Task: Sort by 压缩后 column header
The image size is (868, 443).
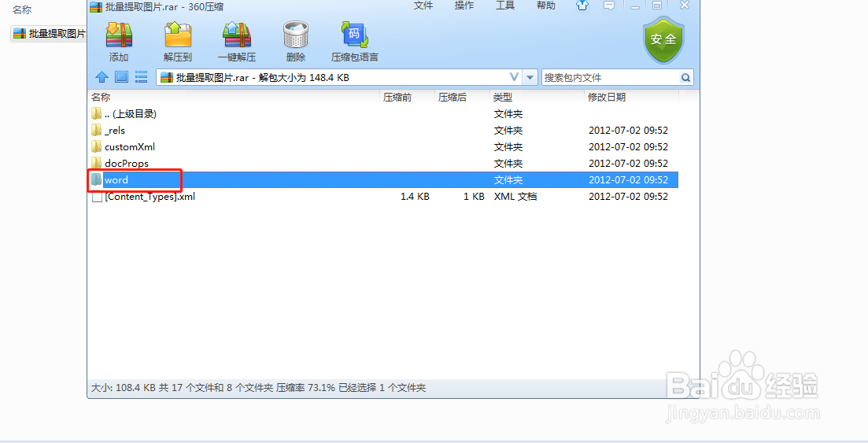Action: pos(452,98)
